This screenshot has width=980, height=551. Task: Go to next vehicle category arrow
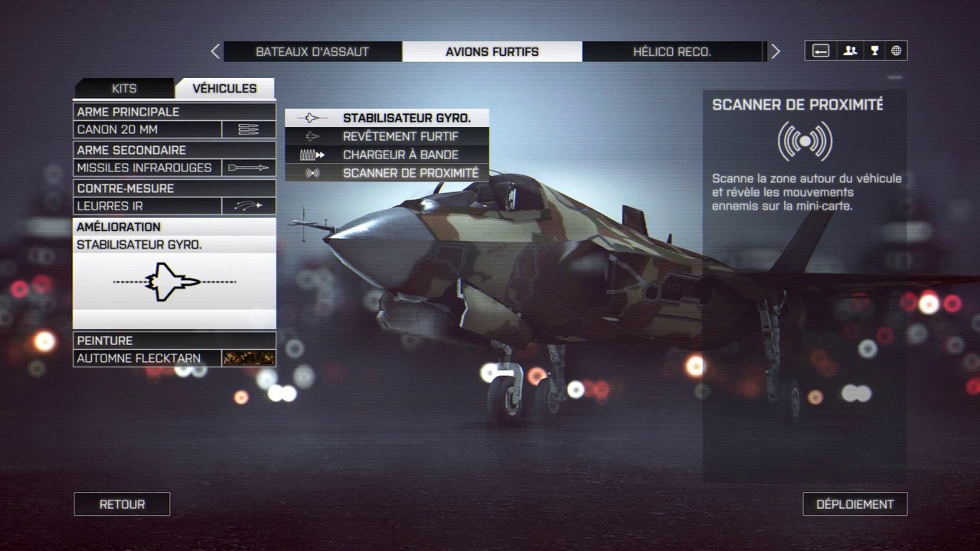(x=776, y=51)
